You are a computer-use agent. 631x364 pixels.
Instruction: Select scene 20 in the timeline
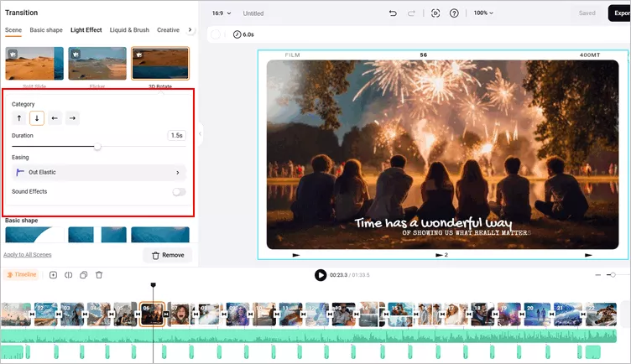click(x=537, y=315)
